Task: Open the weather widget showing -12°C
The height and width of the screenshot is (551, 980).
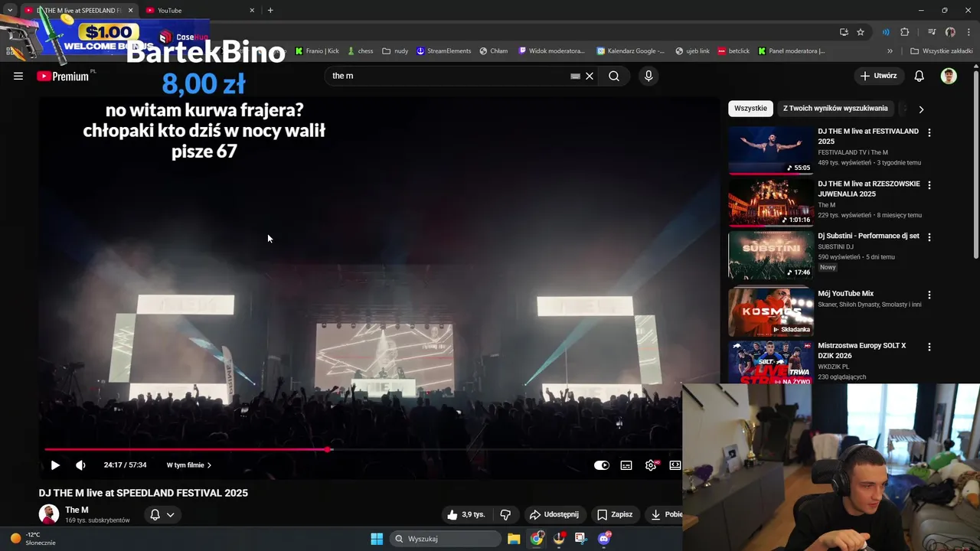Action: point(32,539)
